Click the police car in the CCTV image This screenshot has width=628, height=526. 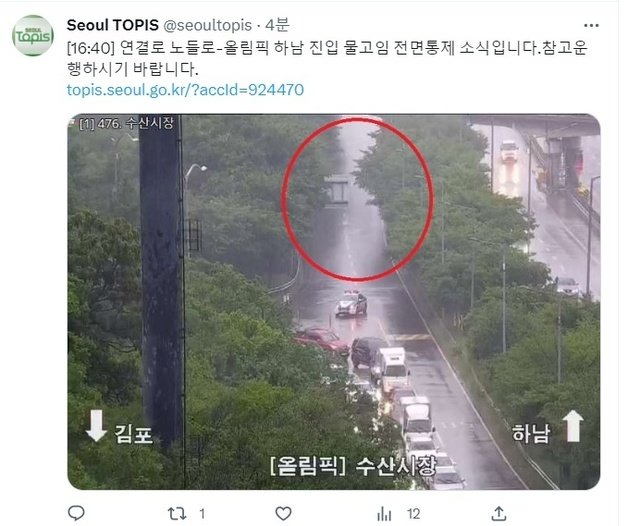click(351, 303)
